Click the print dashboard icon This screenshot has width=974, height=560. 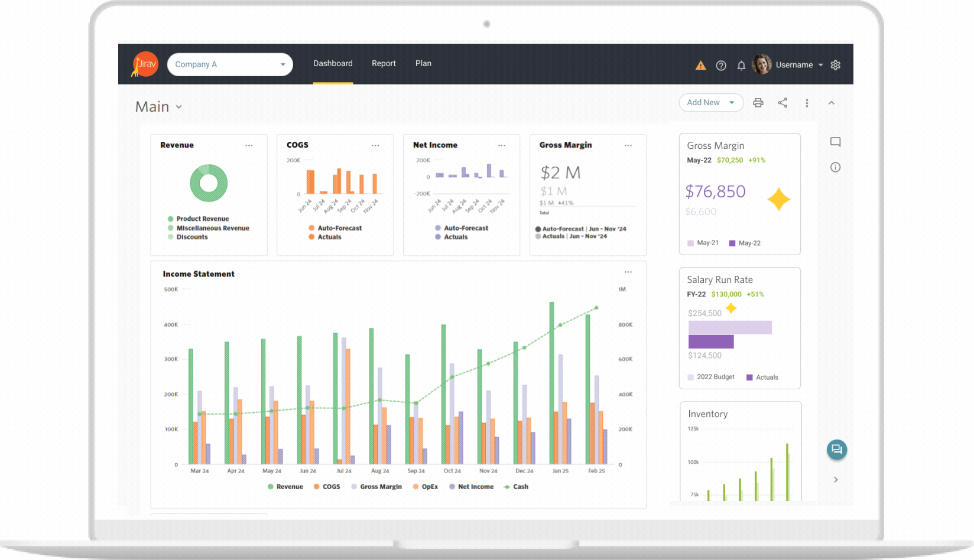(x=758, y=102)
